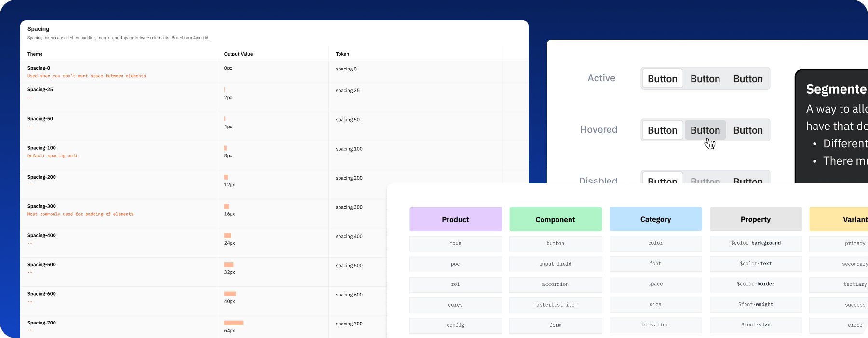Select the elevation category cell

[656, 325]
